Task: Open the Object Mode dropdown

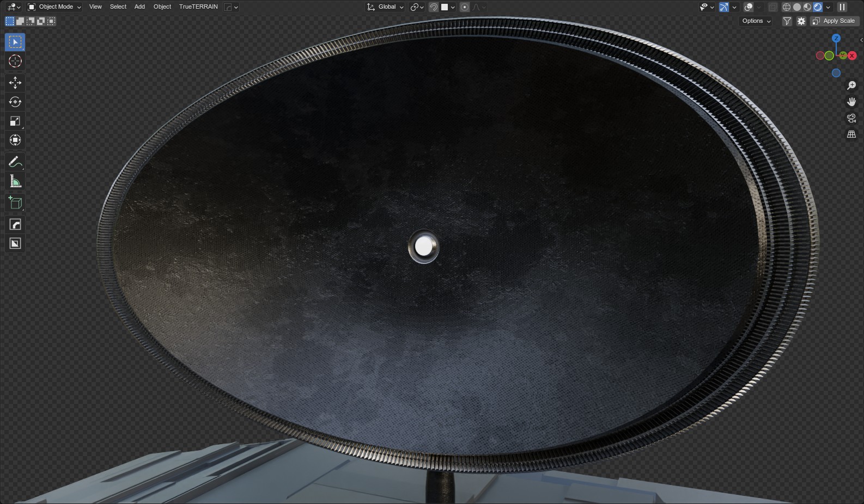Action: [x=54, y=7]
